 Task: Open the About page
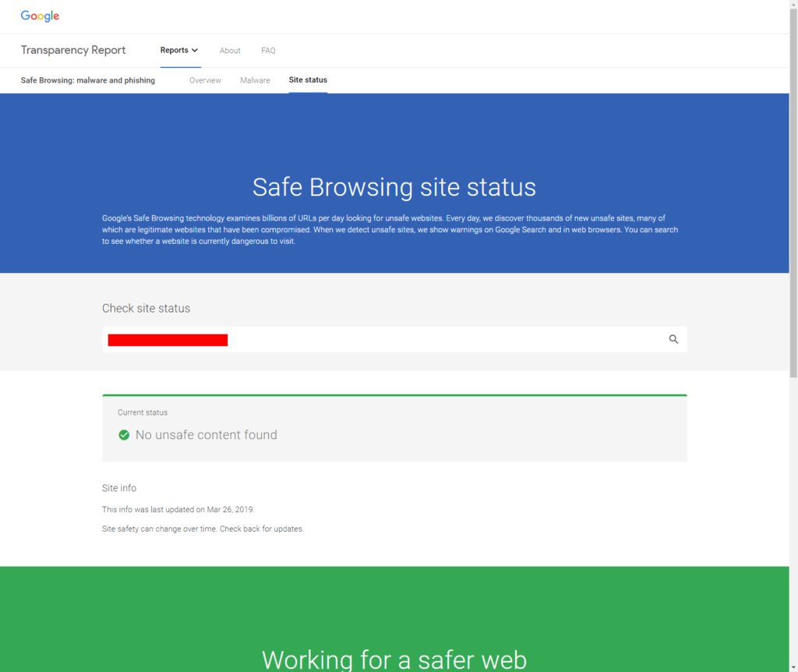pos(230,51)
